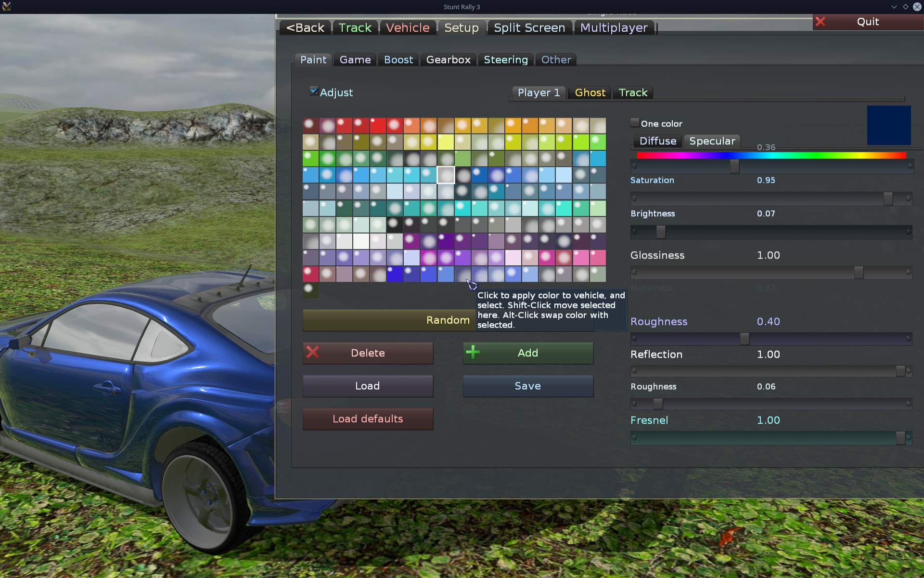
Task: Click the restore diamond icon in title bar
Action: coord(905,7)
